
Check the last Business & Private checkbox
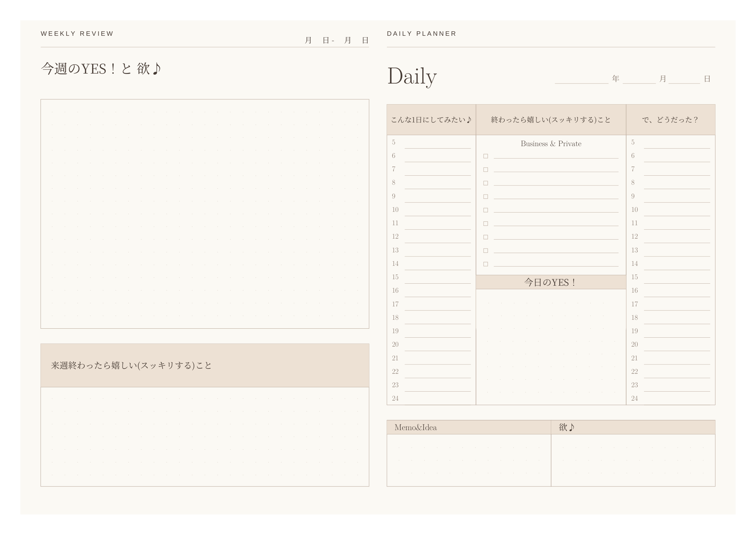(x=486, y=264)
